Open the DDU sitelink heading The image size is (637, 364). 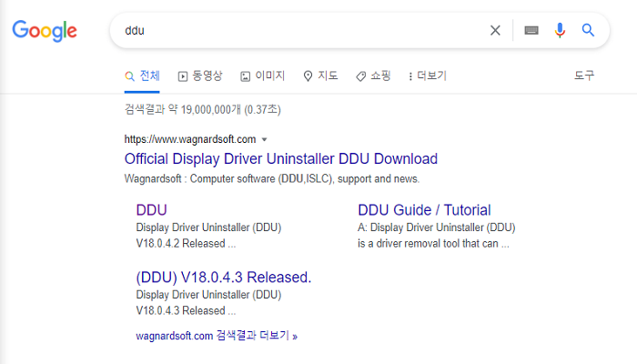click(x=151, y=210)
